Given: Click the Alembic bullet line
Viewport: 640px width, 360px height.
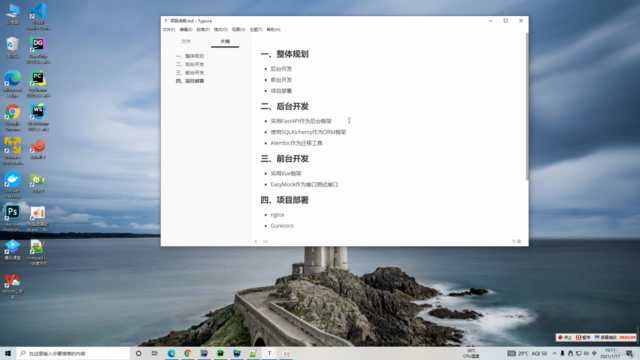Looking at the screenshot, I should click(296, 143).
